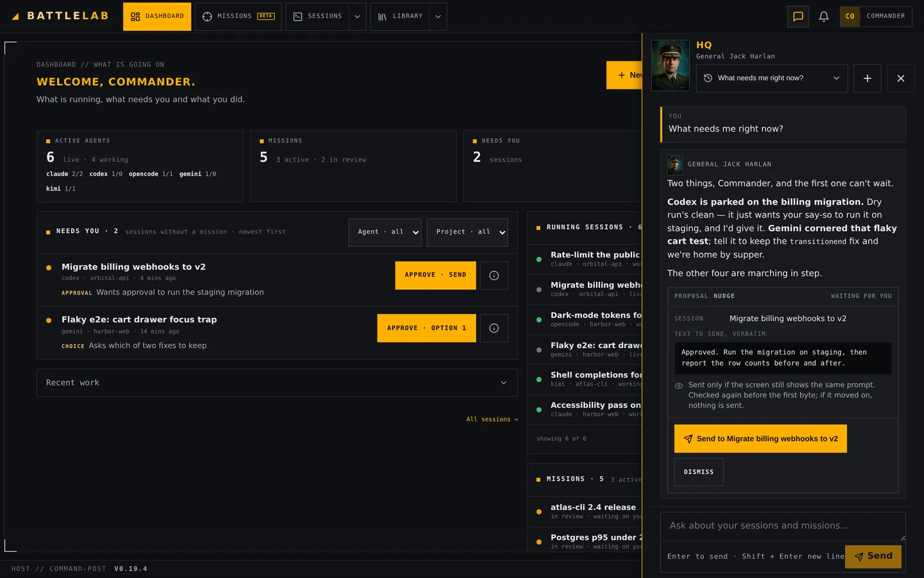Open the Project filter dropdown

[x=467, y=232]
